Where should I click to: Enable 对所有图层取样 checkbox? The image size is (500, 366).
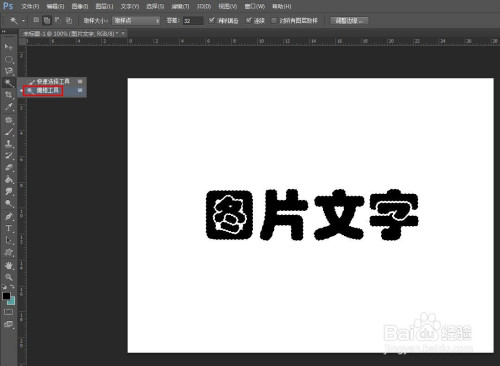pyautogui.click(x=274, y=21)
